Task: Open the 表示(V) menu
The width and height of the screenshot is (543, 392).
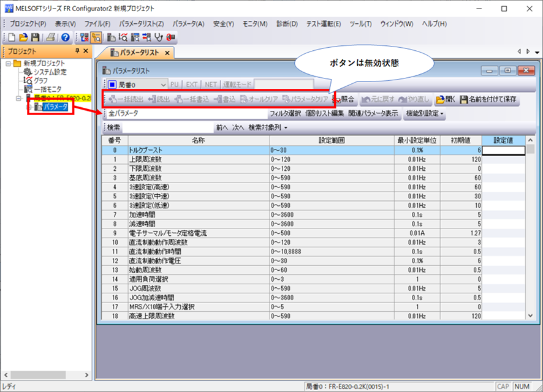Action: [65, 24]
